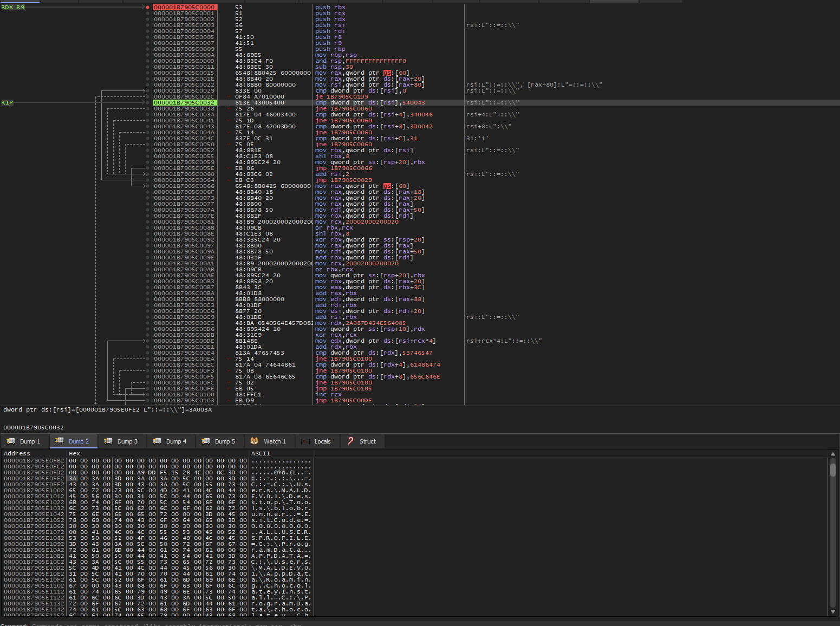The width and height of the screenshot is (840, 626).
Task: Click ASCII text 'S.P.R.O.F.I.L.E.'
Action: click(281, 538)
